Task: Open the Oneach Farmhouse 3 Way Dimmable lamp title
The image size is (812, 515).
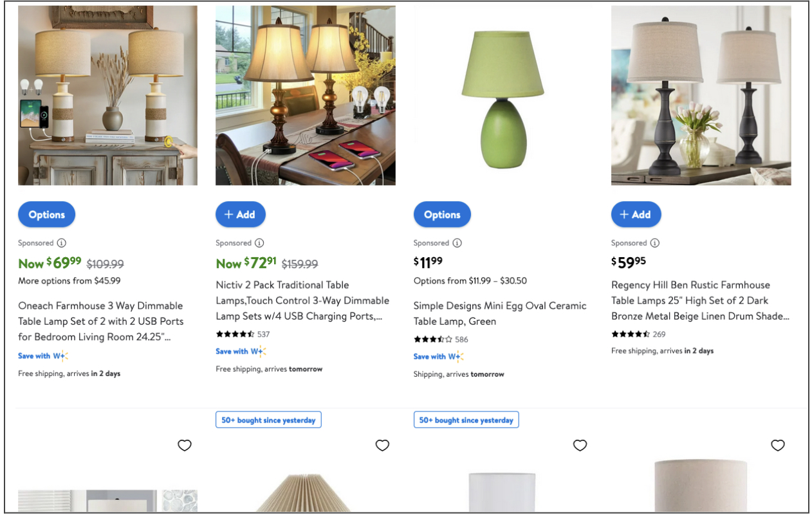Action: 101,321
